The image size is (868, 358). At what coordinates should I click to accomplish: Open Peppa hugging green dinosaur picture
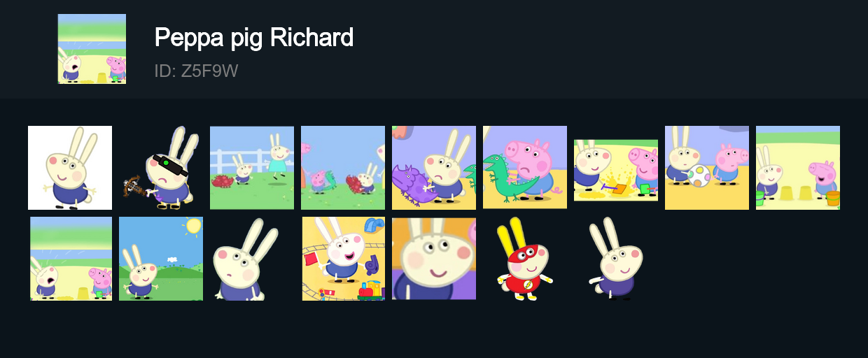tap(525, 168)
